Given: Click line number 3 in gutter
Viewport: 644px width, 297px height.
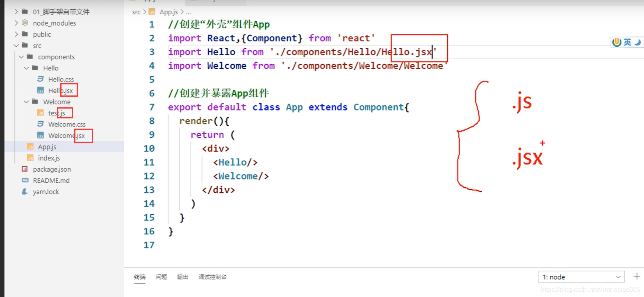Looking at the screenshot, I should (x=152, y=52).
